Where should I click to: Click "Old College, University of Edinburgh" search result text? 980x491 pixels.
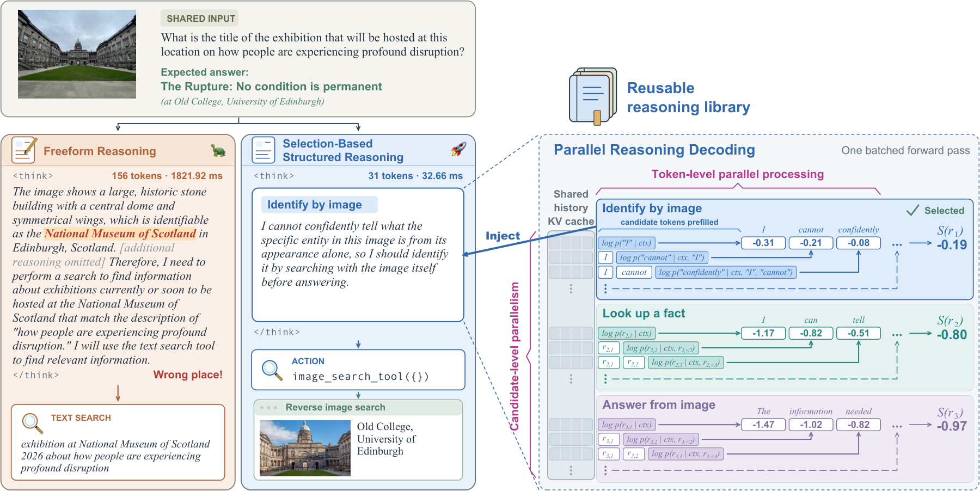(x=386, y=439)
